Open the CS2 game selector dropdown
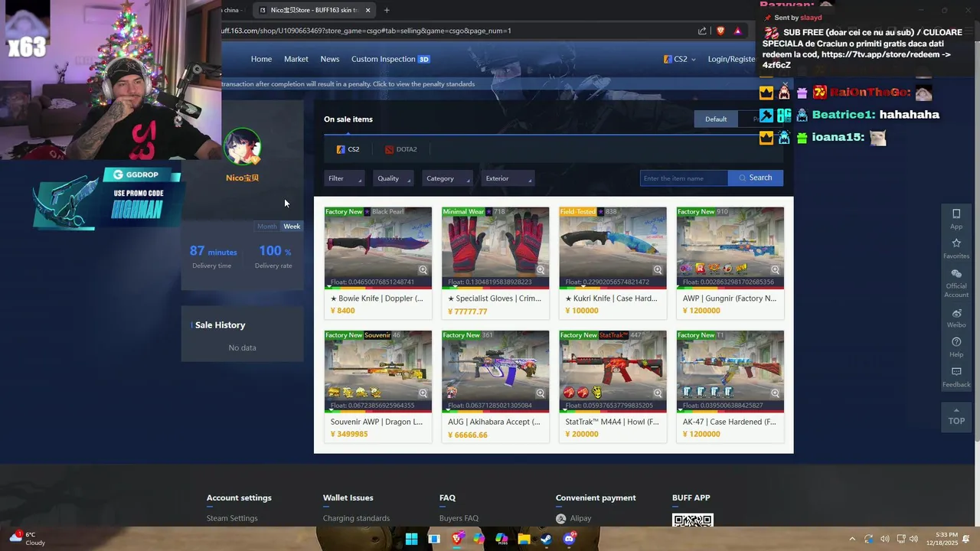980x551 pixels. coord(679,59)
